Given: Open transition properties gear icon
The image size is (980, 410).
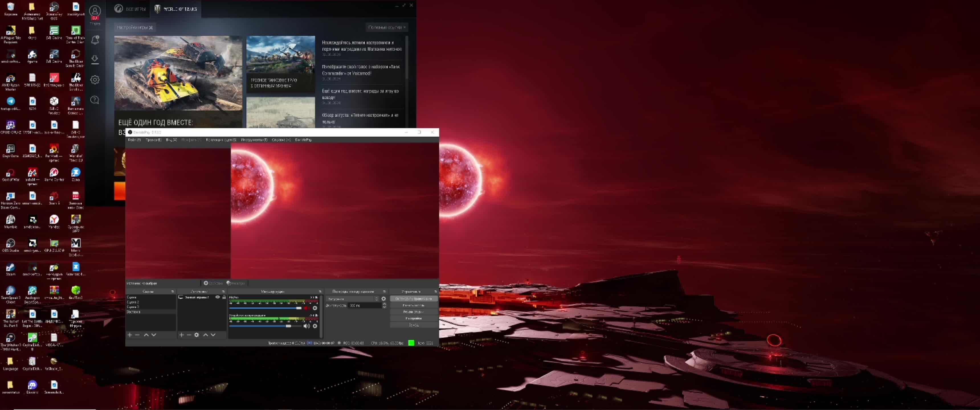Looking at the screenshot, I should coord(384,299).
